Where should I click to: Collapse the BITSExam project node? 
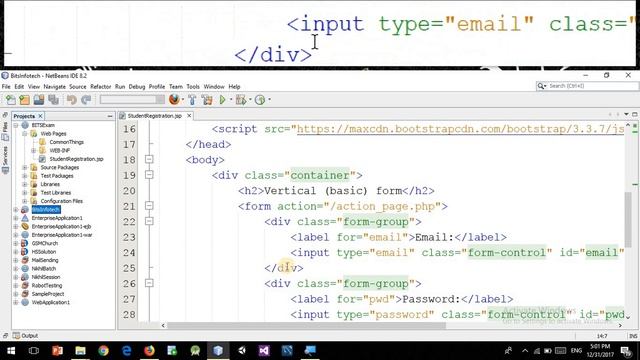[x=16, y=125]
